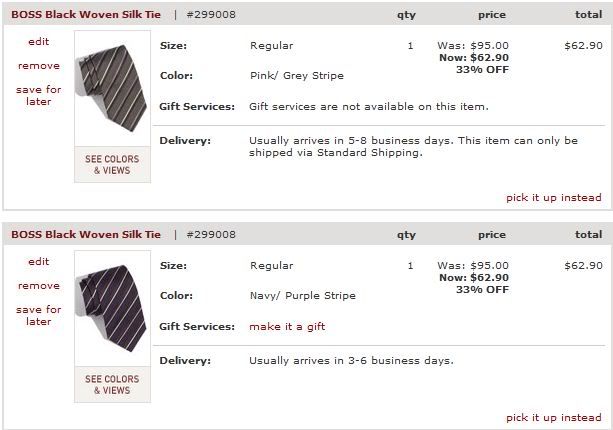Edit the Pink/Grey Stripe tie item
The width and height of the screenshot is (613, 430).
(x=39, y=42)
